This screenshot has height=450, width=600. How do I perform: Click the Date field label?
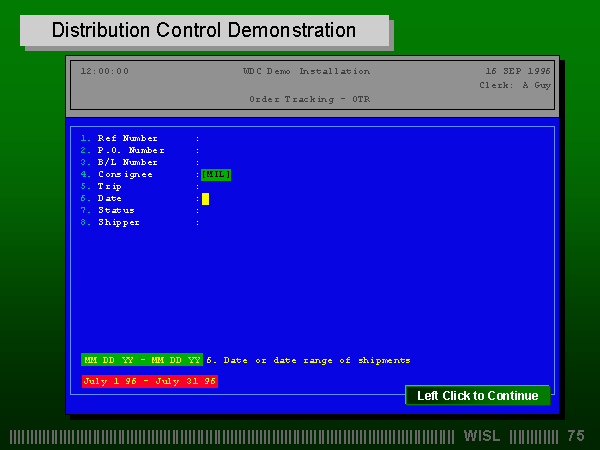(109, 198)
